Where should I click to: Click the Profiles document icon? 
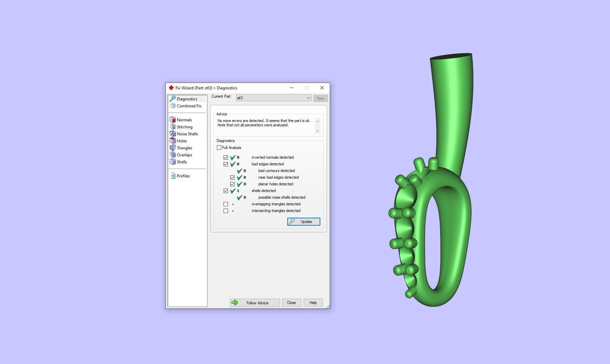(173, 176)
